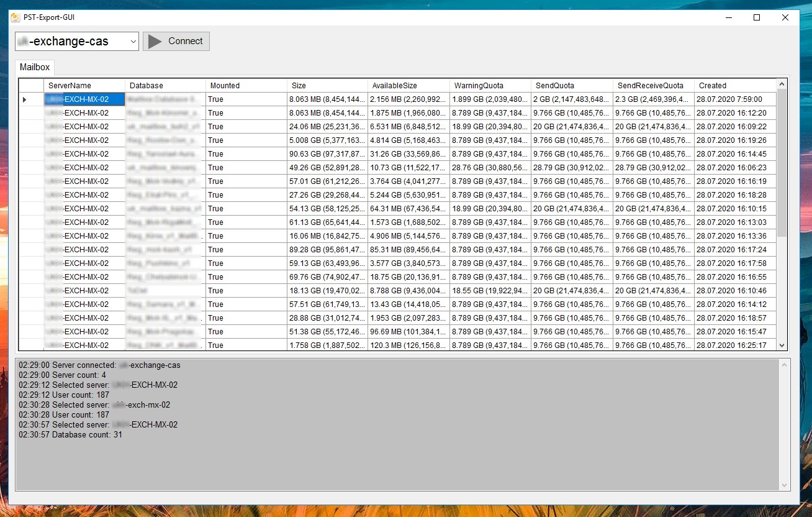Viewport: 812px width, 517px height.
Task: Sort by the Database column header
Action: 165,86
